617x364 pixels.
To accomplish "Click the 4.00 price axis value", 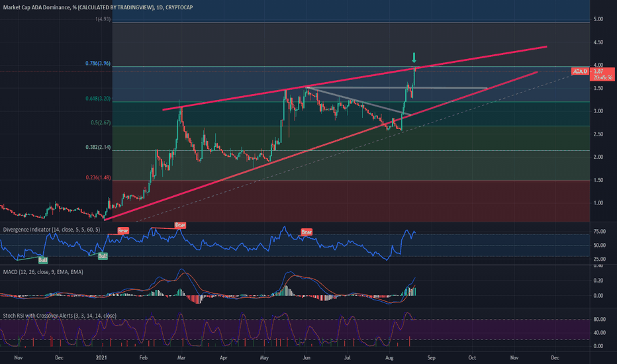I will 598,65.
